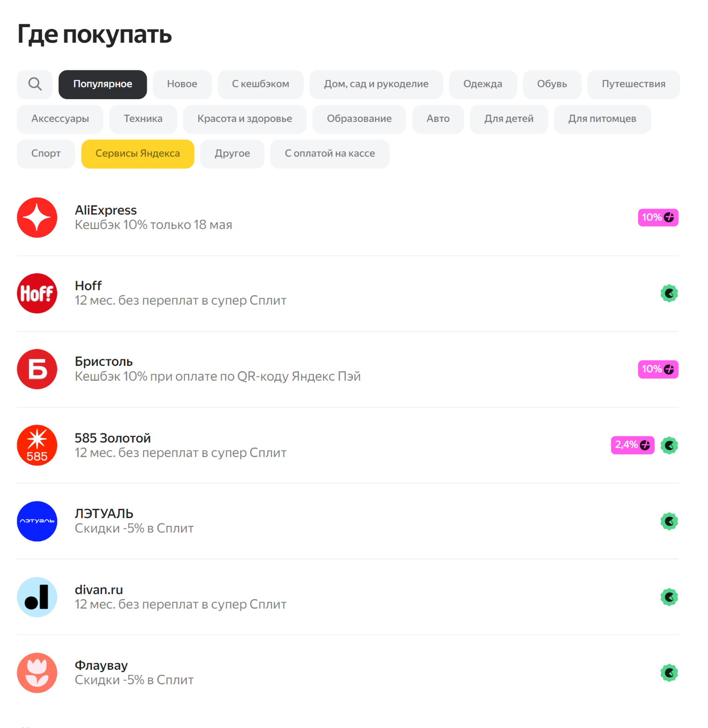Click Split badge in Флаувау row
708x728 pixels.
click(669, 673)
